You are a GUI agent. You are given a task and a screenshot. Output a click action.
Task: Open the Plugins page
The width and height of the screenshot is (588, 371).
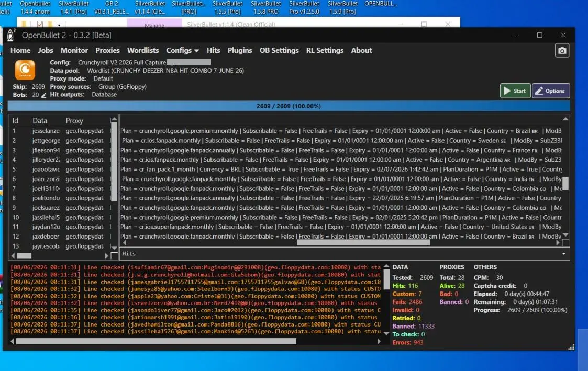tap(240, 50)
